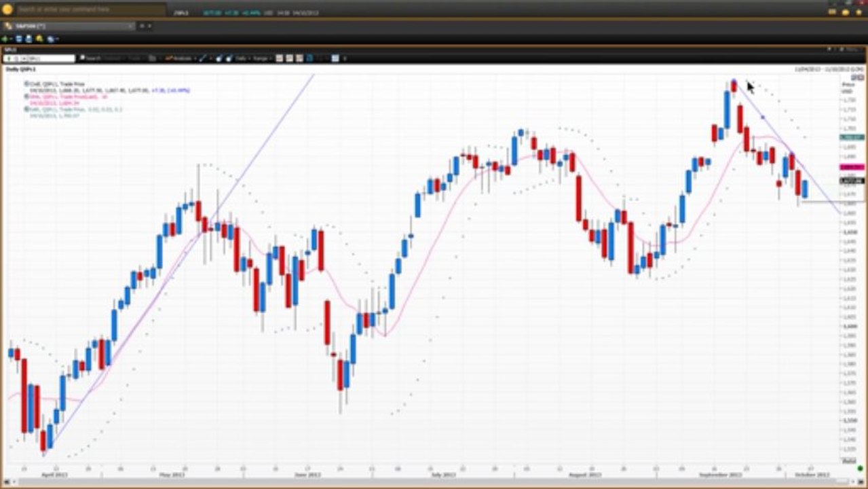
Task: Select the S&P 500 workspace tab
Action: click(x=68, y=26)
